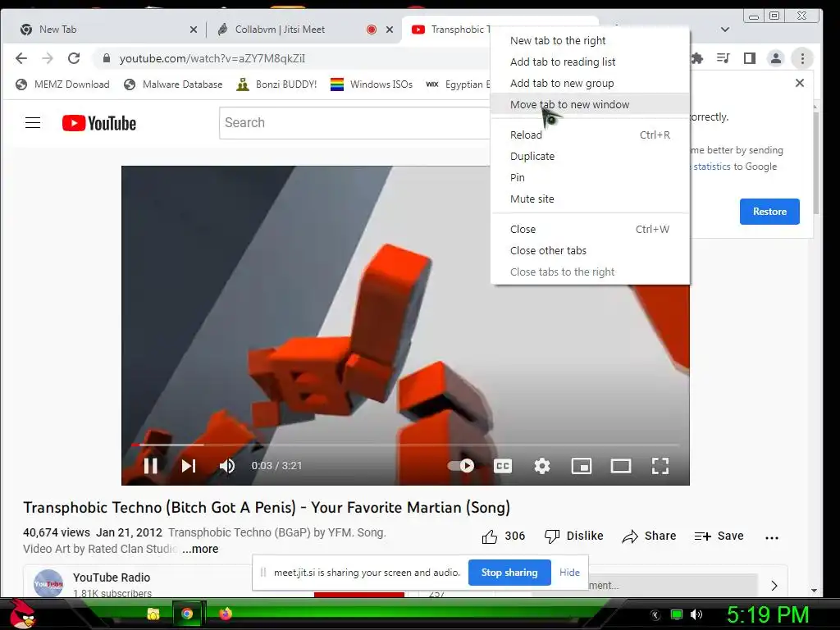
Task: Toggle closed captions CC button
Action: (503, 466)
